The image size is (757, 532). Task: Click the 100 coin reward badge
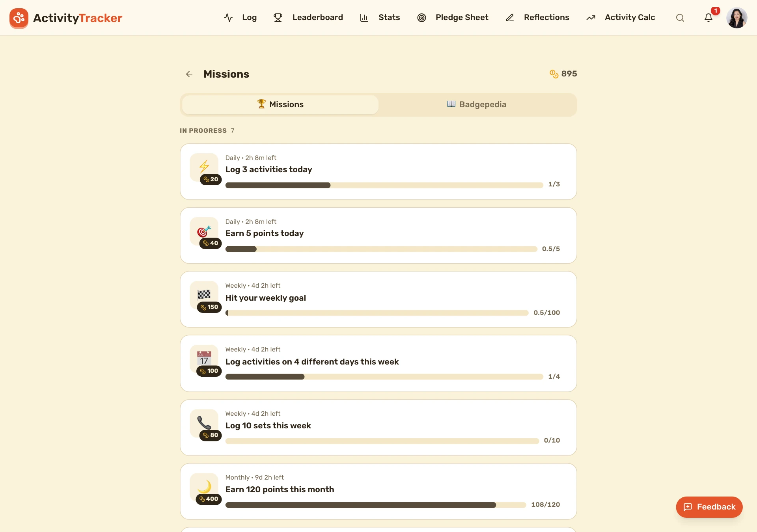click(209, 371)
